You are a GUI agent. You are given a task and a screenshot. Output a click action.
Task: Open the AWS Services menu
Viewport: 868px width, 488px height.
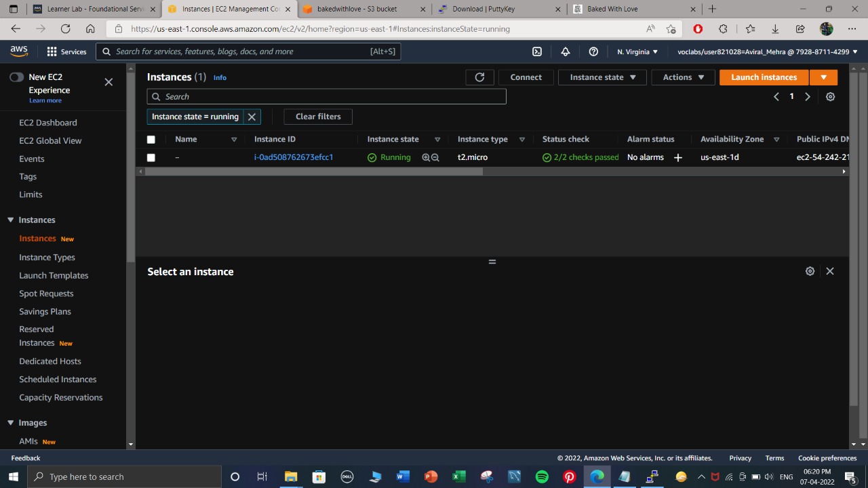66,52
